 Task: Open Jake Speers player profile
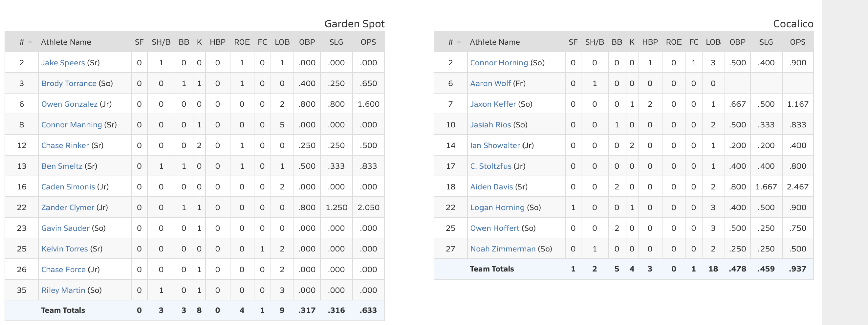tap(63, 63)
